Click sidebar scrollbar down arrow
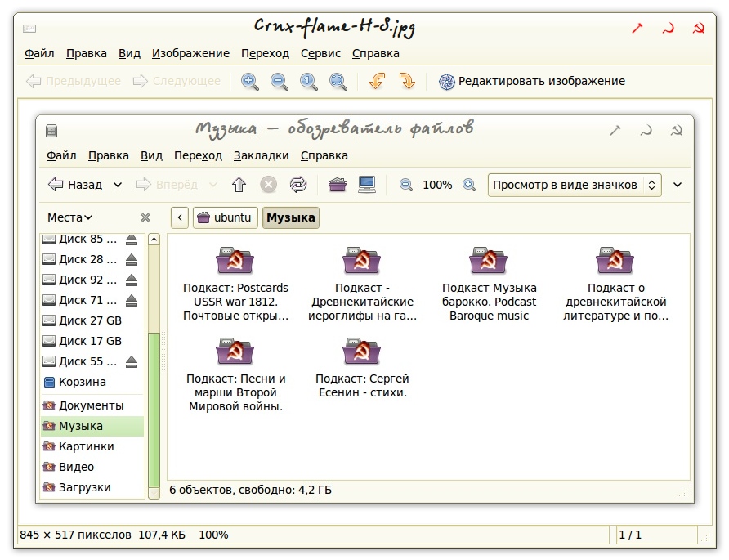 pos(154,493)
